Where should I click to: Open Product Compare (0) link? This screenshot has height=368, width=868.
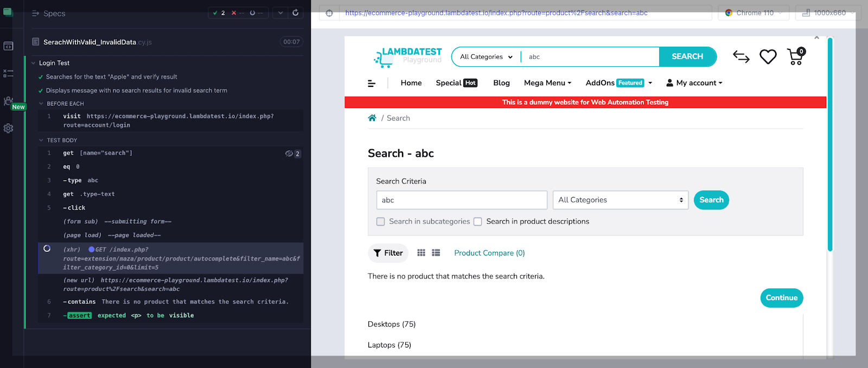tap(489, 253)
